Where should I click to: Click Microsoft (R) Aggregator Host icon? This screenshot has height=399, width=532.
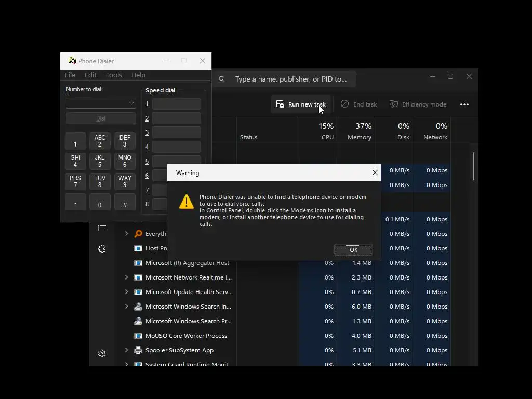pyautogui.click(x=138, y=262)
